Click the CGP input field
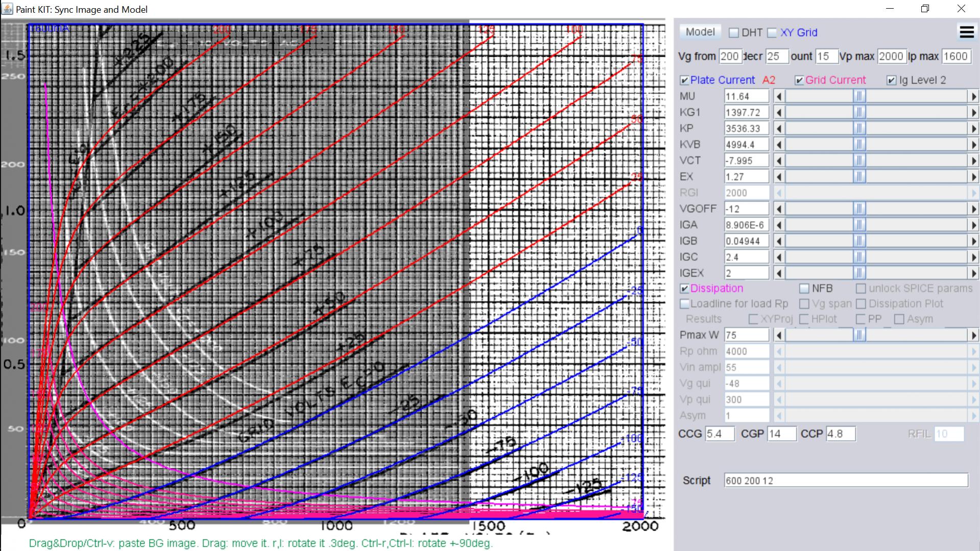Viewport: 980px width, 551px height. pyautogui.click(x=781, y=434)
